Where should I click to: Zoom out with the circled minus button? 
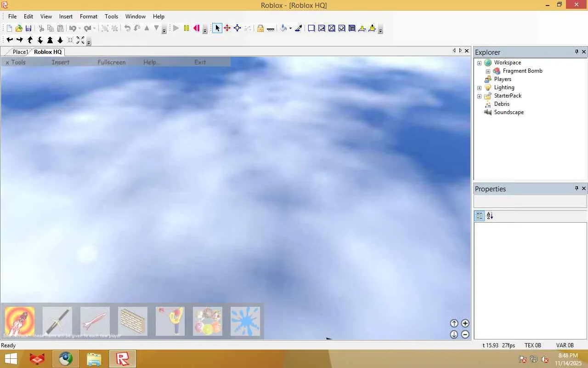coord(465,334)
